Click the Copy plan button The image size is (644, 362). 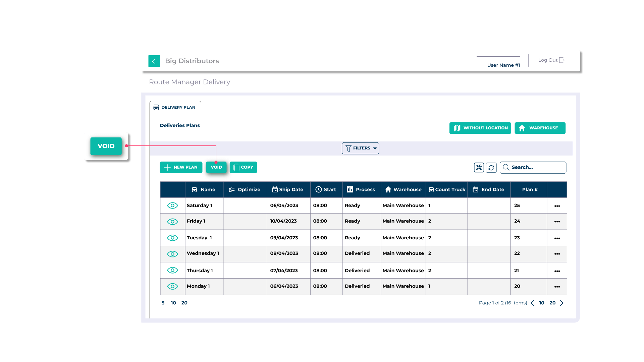(243, 167)
